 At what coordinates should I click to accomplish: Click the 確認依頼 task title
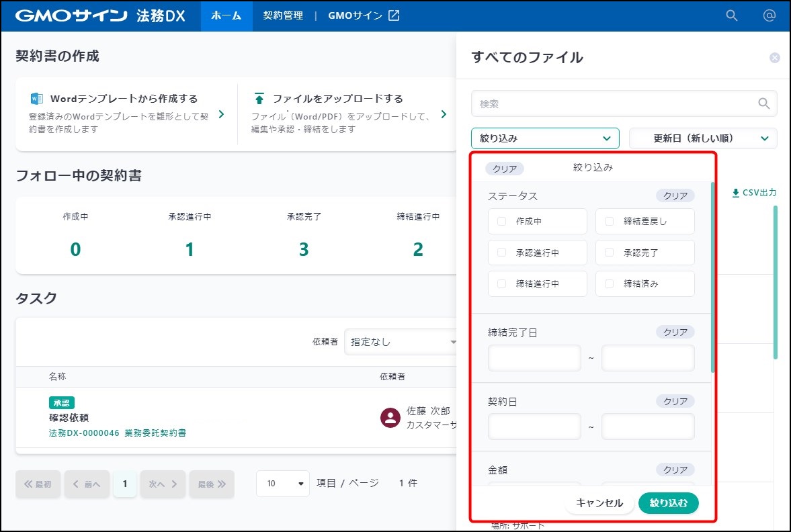click(x=69, y=418)
